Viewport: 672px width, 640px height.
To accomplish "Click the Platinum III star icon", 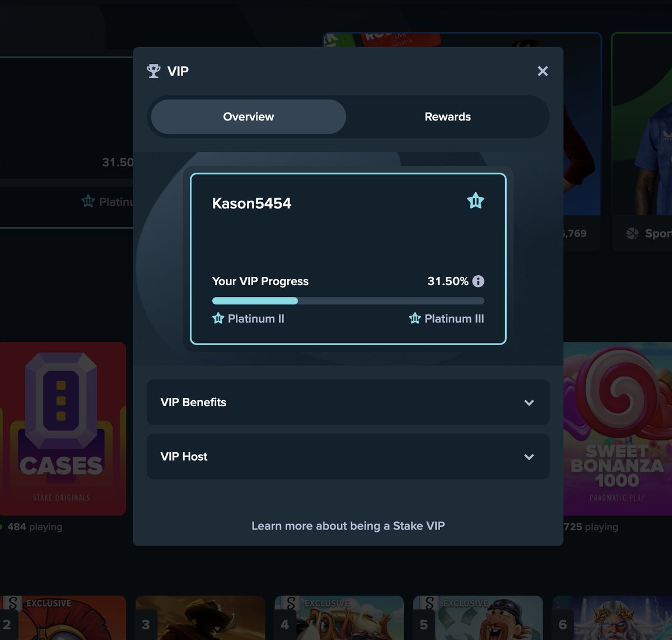I will point(414,318).
